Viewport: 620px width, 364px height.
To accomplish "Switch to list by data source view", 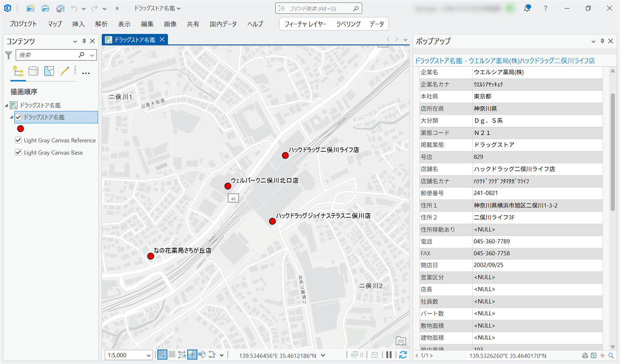I will [33, 71].
